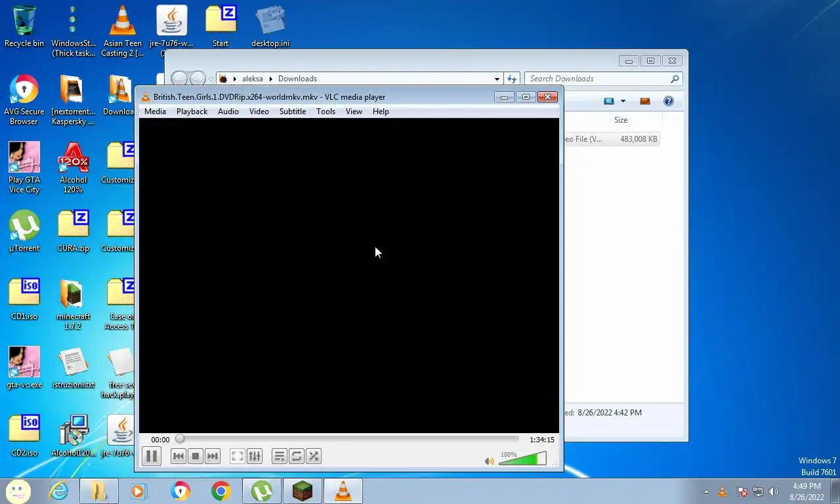Screen dimensions: 840x504
Task: Open Minecraft block taskbar icon
Action: coord(303,491)
